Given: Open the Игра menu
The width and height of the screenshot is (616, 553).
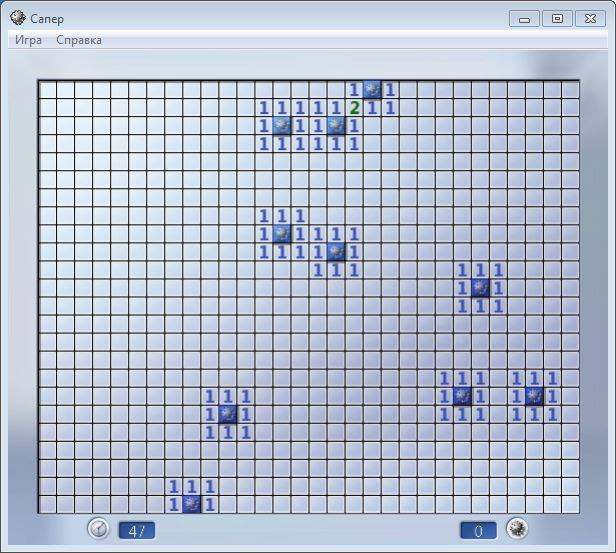Looking at the screenshot, I should point(28,40).
